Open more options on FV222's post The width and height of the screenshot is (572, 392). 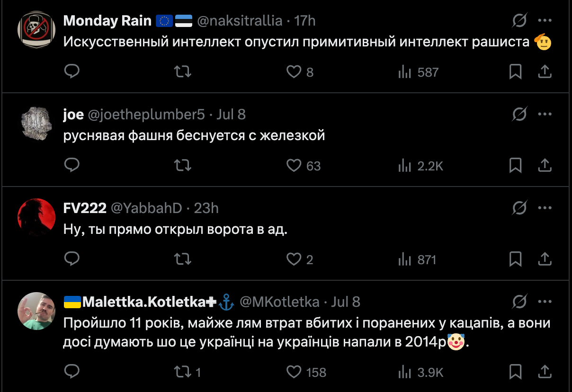point(545,208)
